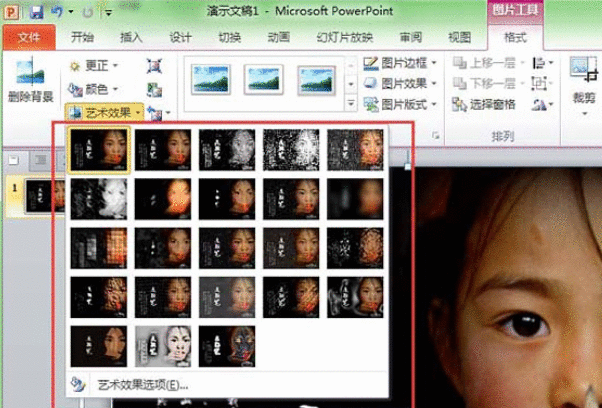Apply the Paint Brush effect thumbnail

tap(227, 199)
